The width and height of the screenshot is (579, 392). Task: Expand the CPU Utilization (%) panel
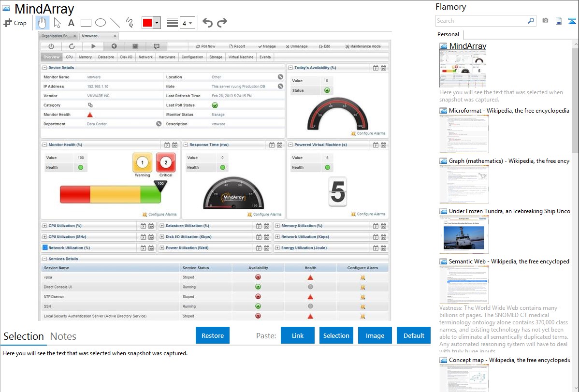coord(44,225)
